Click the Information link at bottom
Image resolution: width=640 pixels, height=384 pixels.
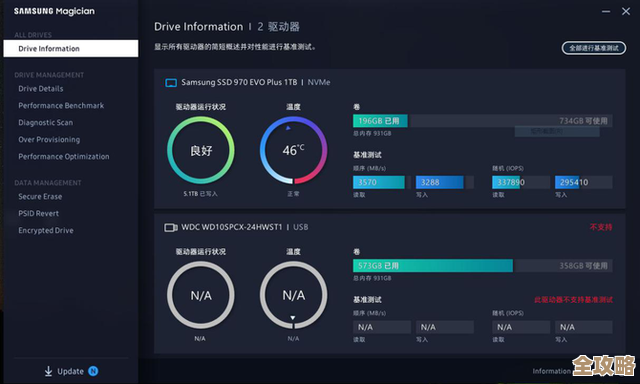click(x=551, y=371)
